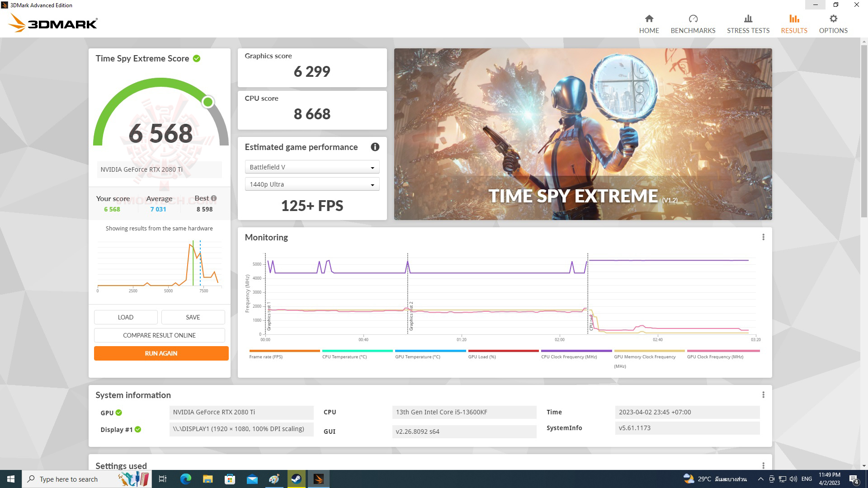
Task: Open the Monitoring panel three-dot menu
Action: (x=764, y=236)
